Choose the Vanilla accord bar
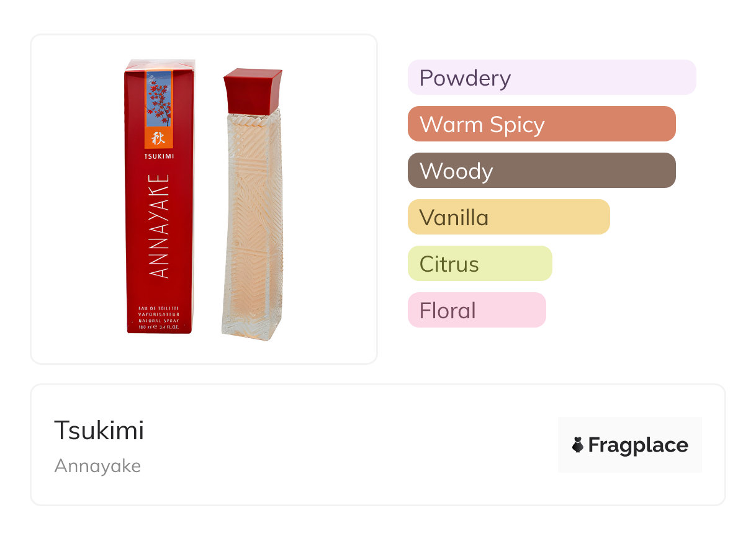Viewport: 756px width, 536px height. [x=508, y=217]
